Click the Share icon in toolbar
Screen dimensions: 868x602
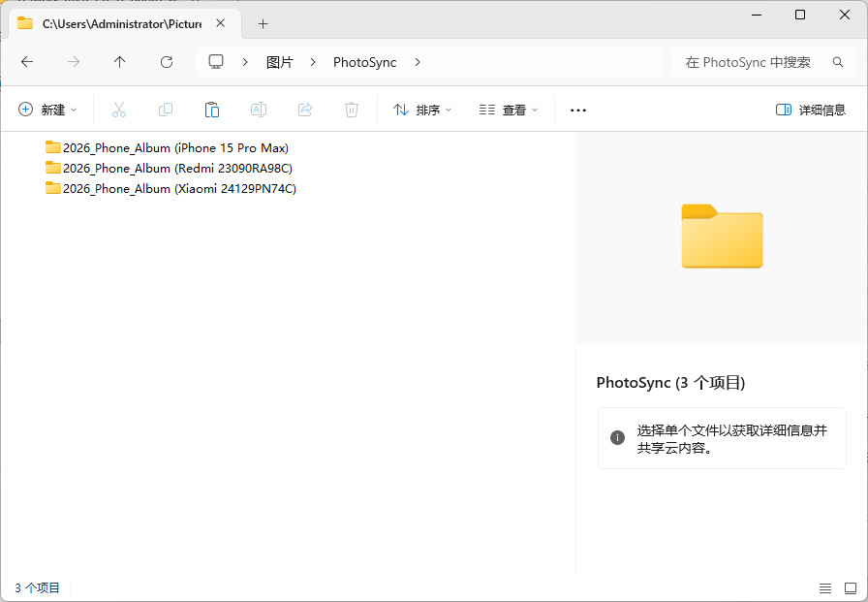[305, 110]
